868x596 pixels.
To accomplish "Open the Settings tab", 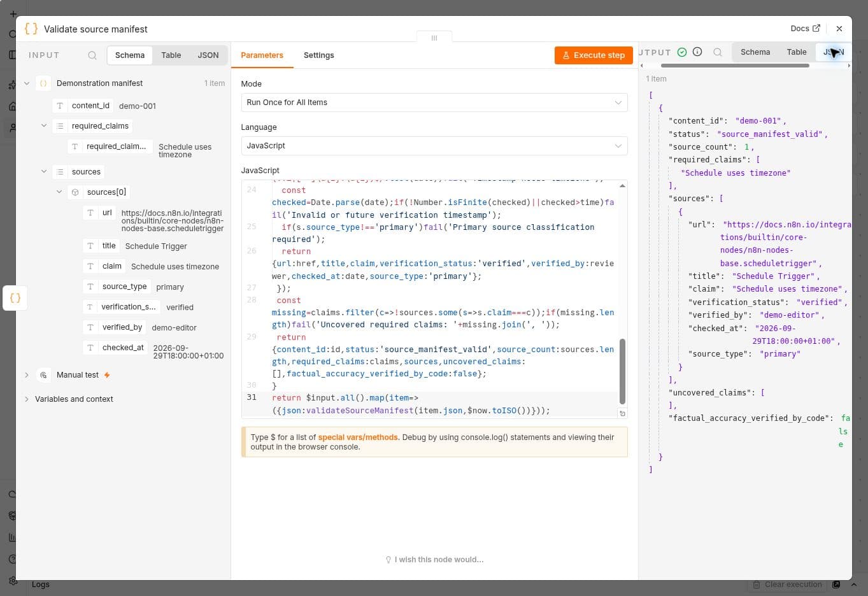I will click(x=318, y=55).
